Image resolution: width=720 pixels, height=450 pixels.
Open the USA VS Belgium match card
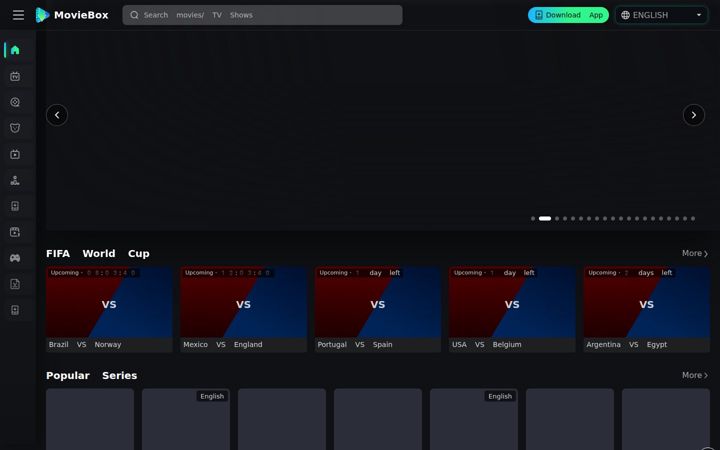tap(512, 309)
